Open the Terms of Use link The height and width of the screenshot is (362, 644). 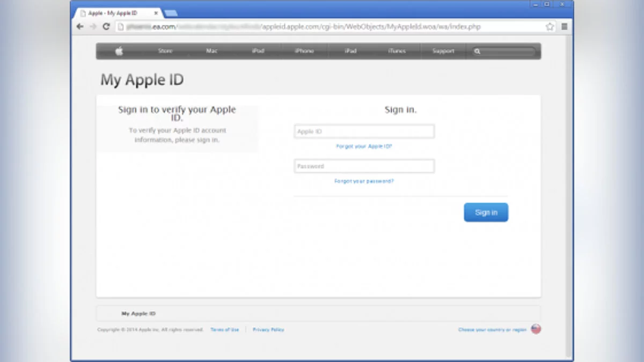tap(224, 330)
